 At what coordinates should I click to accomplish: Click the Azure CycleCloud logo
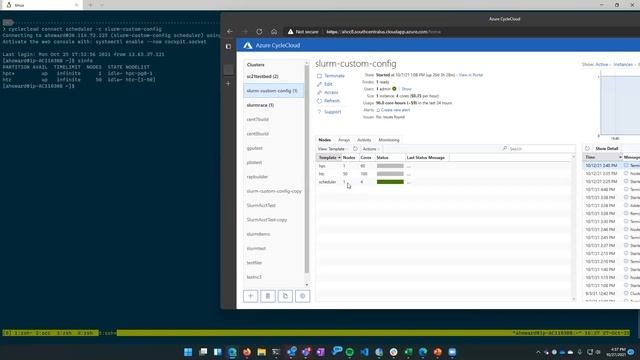pyautogui.click(x=248, y=45)
